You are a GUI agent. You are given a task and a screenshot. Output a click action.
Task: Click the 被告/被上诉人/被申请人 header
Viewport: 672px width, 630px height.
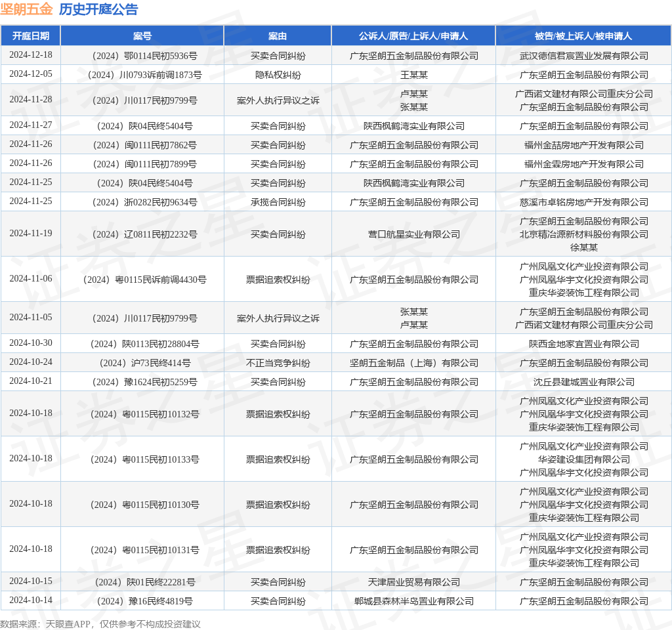(x=583, y=36)
